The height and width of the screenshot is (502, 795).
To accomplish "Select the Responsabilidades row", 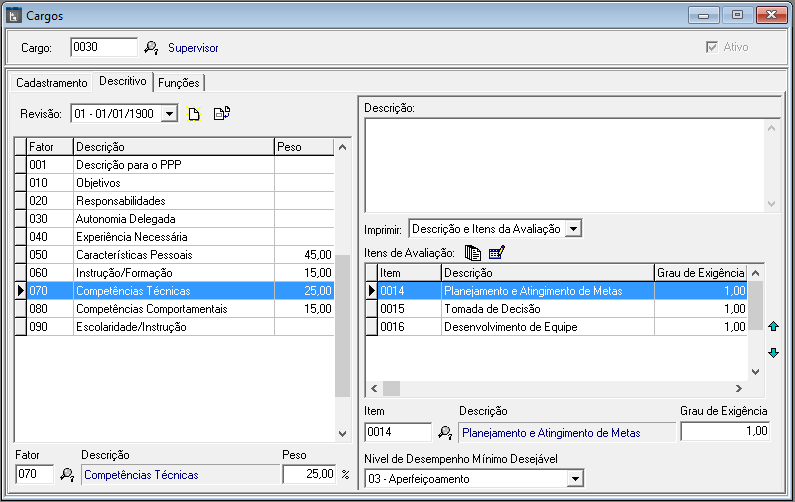I will point(174,201).
